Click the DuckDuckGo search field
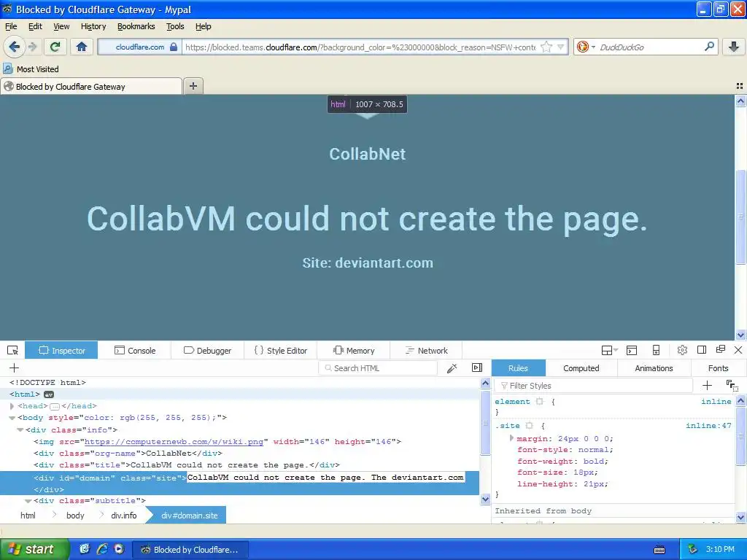The width and height of the screenshot is (747, 560). click(648, 47)
